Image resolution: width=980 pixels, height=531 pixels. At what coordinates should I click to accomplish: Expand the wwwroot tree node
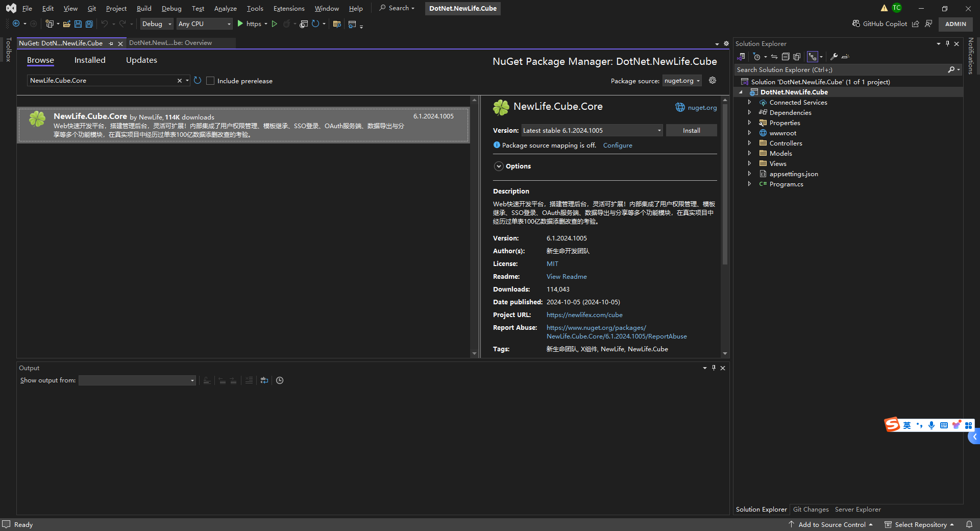[749, 133]
